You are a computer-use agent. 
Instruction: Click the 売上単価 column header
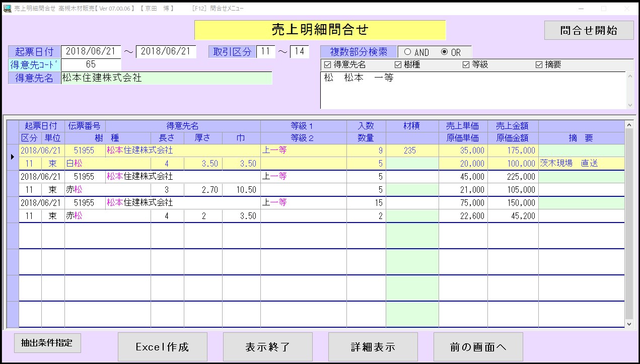[x=463, y=126]
